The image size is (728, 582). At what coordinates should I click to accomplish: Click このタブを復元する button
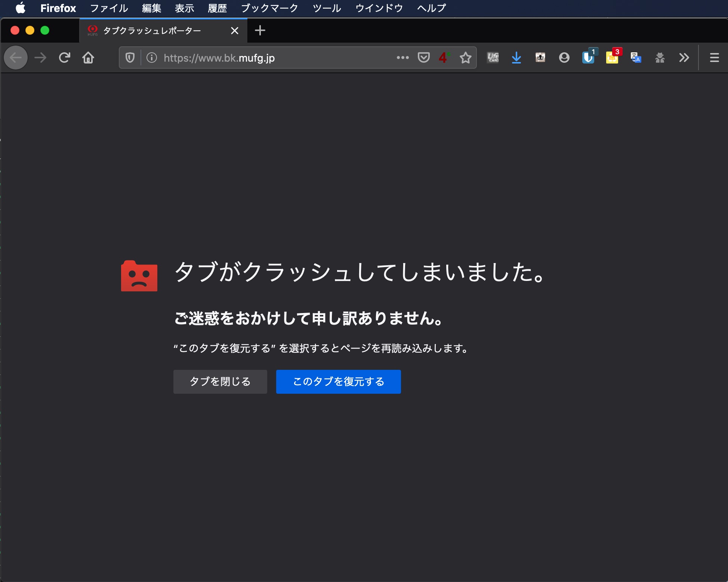tap(339, 382)
